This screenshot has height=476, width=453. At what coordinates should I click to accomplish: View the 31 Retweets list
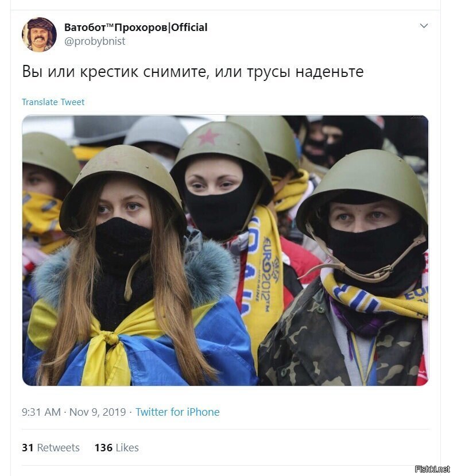(51, 448)
